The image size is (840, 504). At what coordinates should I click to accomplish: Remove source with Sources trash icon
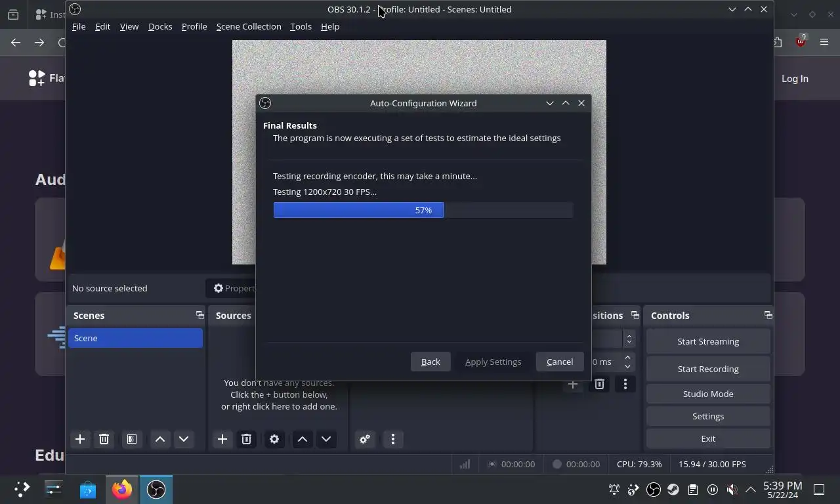[x=246, y=439]
